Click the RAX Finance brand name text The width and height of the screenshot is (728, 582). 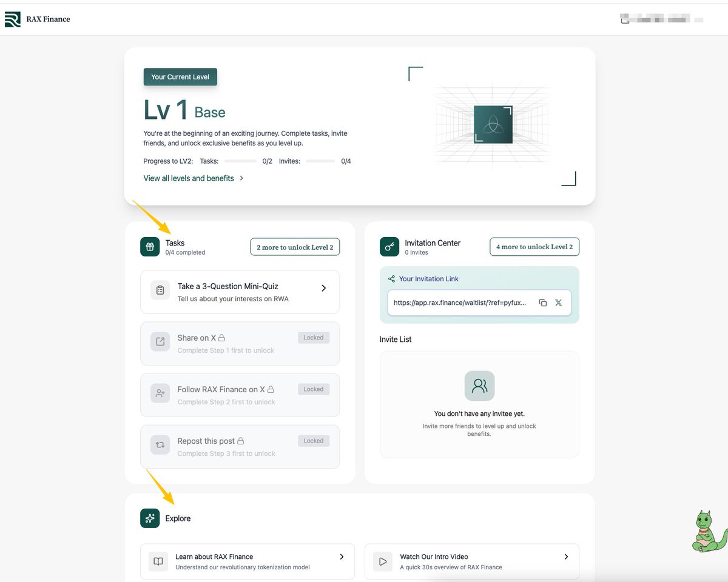pyautogui.click(x=48, y=19)
